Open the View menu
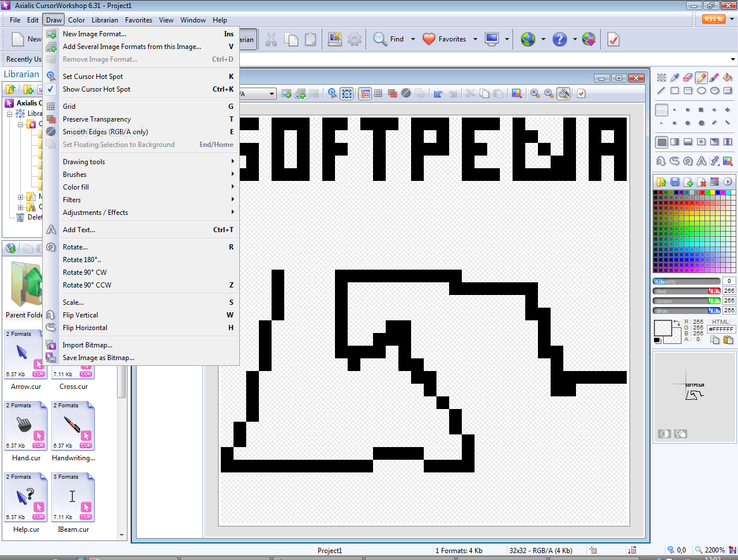Viewport: 738px width, 560px height. 166,20
